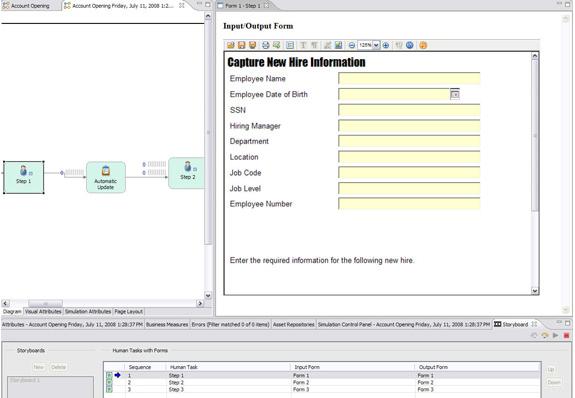Click the Department input field
The height and width of the screenshot is (398, 575).
click(x=409, y=141)
